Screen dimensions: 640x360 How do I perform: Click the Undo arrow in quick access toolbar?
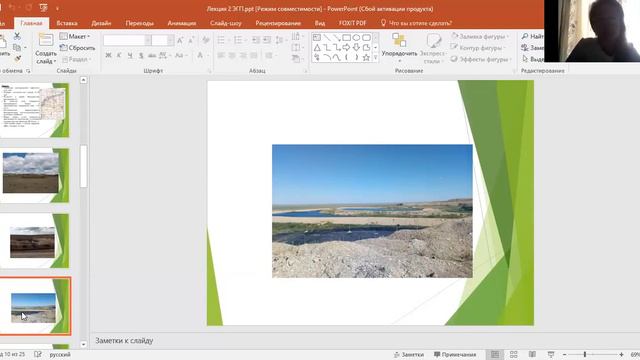tap(12, 7)
